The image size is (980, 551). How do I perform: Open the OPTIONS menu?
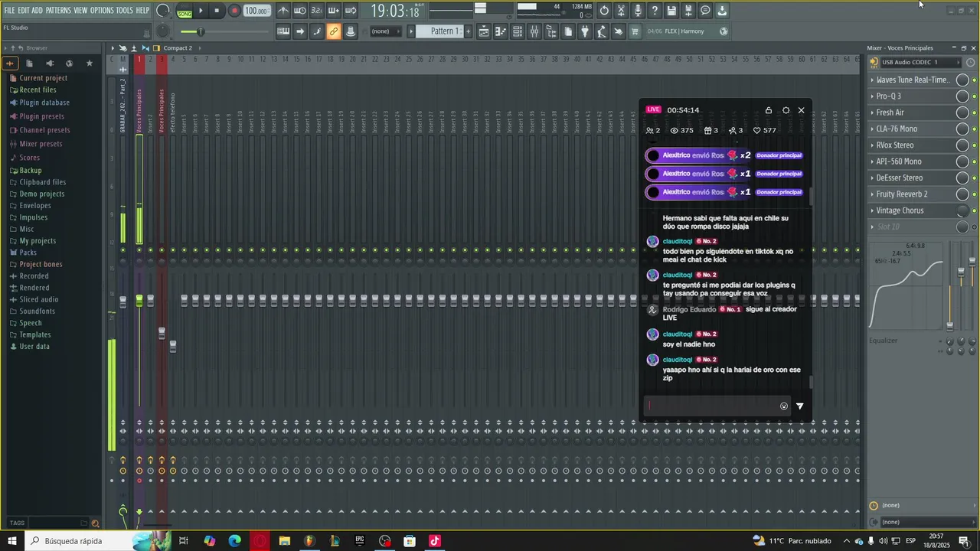tap(102, 11)
